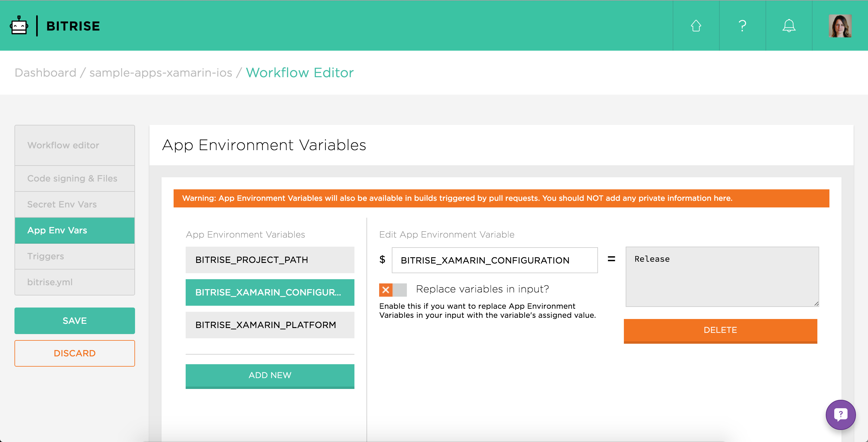868x442 pixels.
Task: Open the Secret Env Vars tab
Action: [75, 204]
